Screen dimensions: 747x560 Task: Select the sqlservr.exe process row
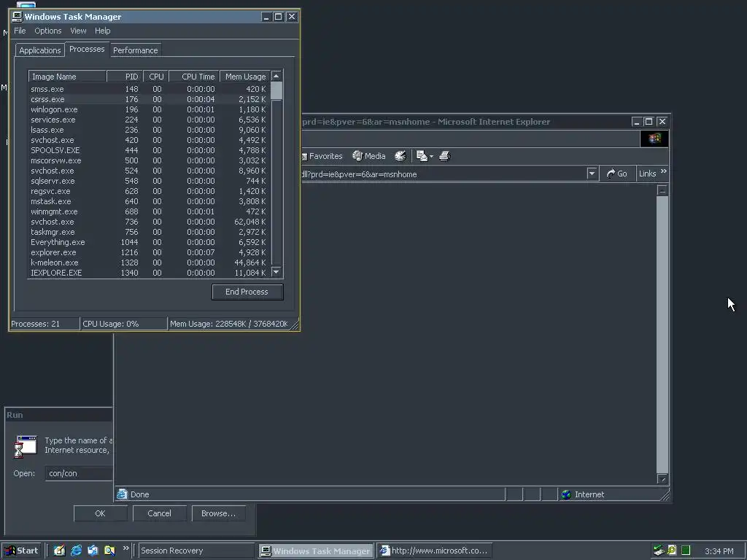[x=149, y=181]
